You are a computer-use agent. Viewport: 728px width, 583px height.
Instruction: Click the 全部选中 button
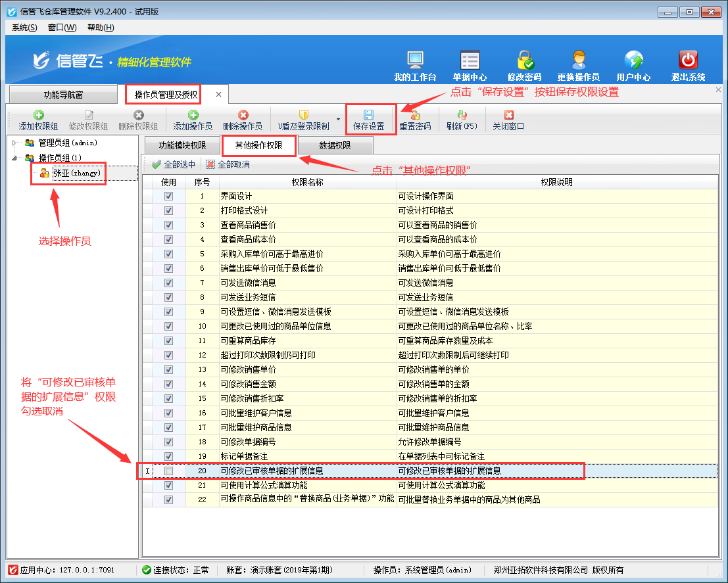[x=174, y=164]
